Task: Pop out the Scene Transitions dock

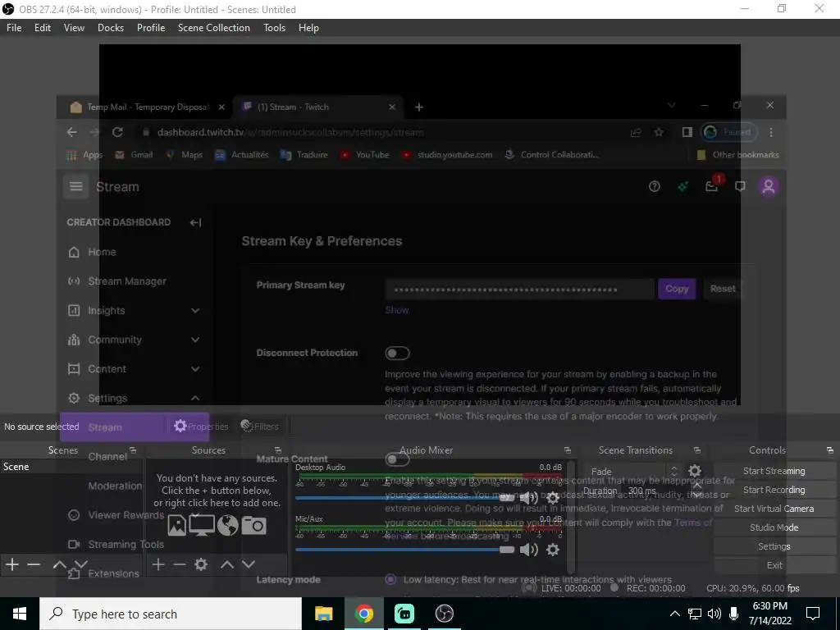Action: (x=697, y=450)
